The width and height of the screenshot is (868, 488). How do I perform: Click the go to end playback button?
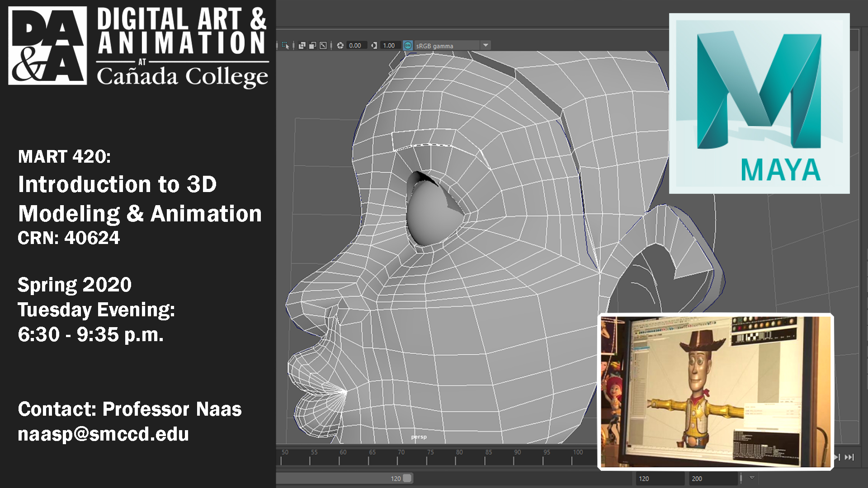coord(850,457)
